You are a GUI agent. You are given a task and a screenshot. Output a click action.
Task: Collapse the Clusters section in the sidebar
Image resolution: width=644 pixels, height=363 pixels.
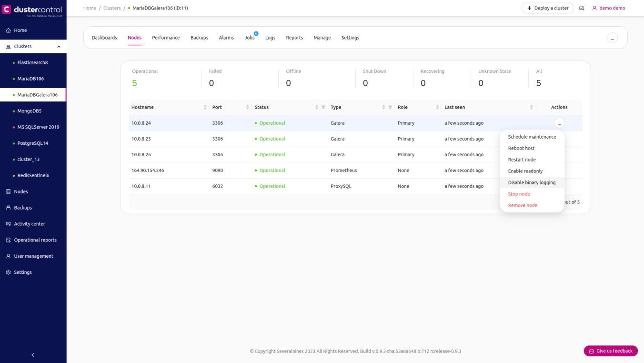59,46
